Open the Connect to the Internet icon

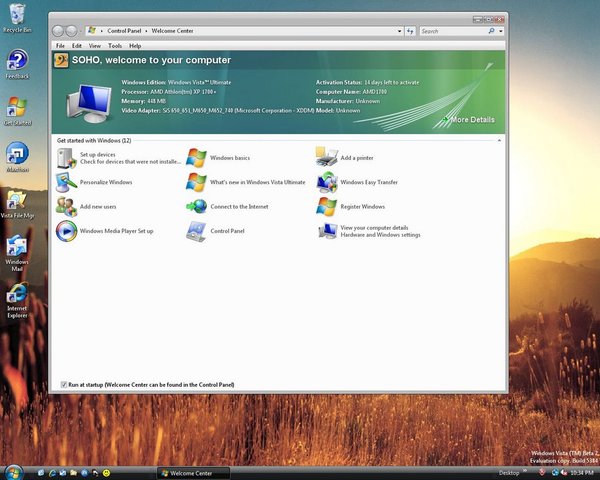[196, 207]
